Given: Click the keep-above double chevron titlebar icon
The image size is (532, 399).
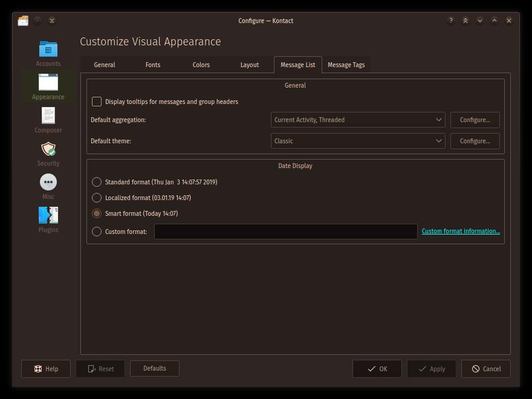Looking at the screenshot, I should 465,21.
